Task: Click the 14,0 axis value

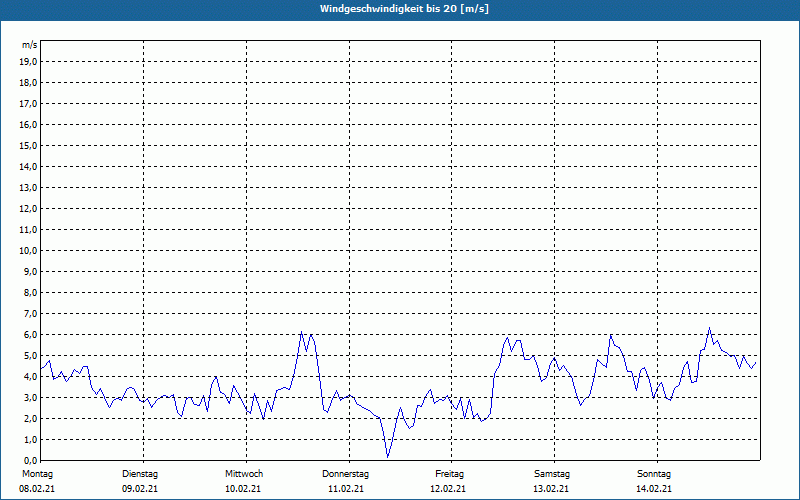Action: pyautogui.click(x=28, y=166)
